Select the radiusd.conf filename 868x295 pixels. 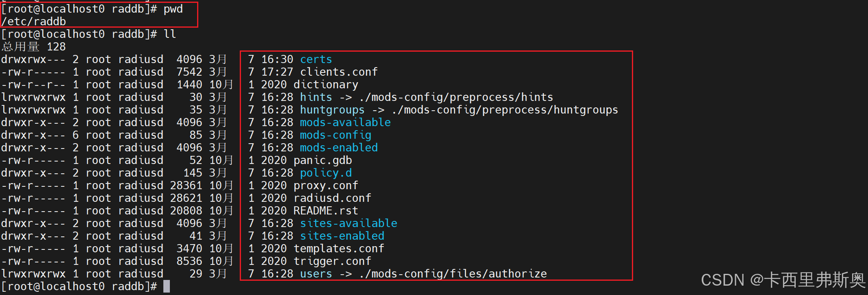click(332, 198)
